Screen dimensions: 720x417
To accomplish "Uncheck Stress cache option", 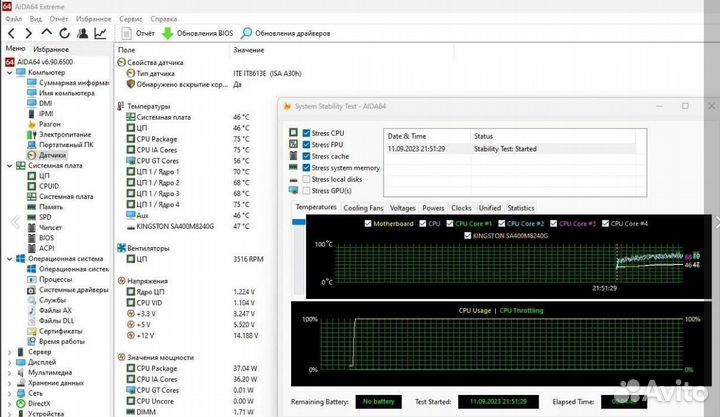I will [306, 156].
